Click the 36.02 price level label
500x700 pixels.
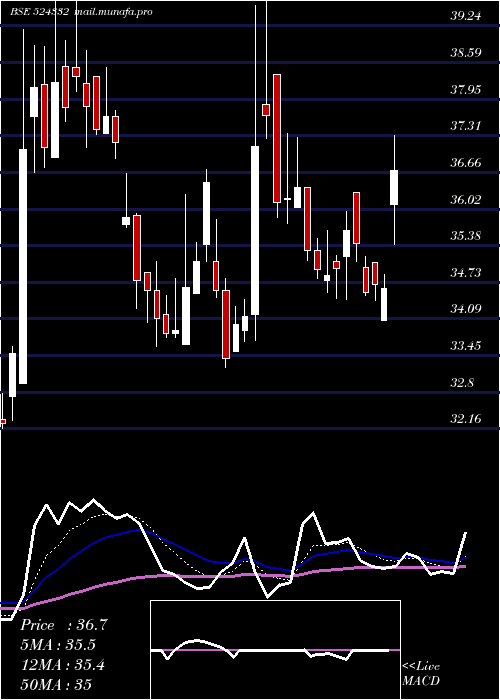[x=466, y=199]
